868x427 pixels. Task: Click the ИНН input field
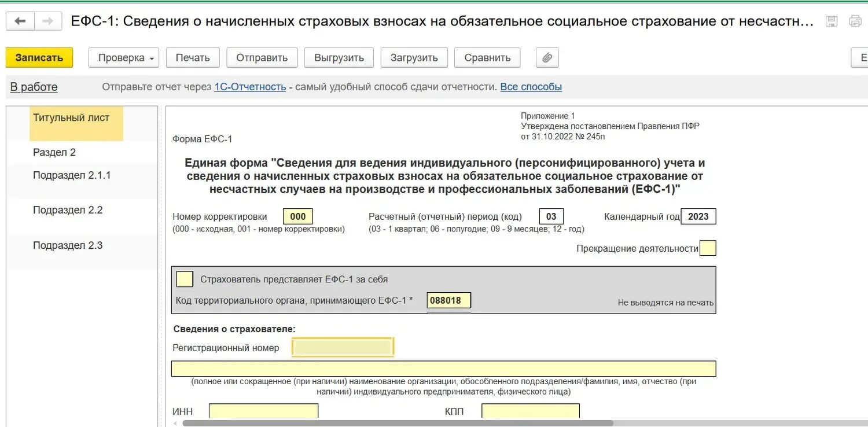tap(263, 411)
